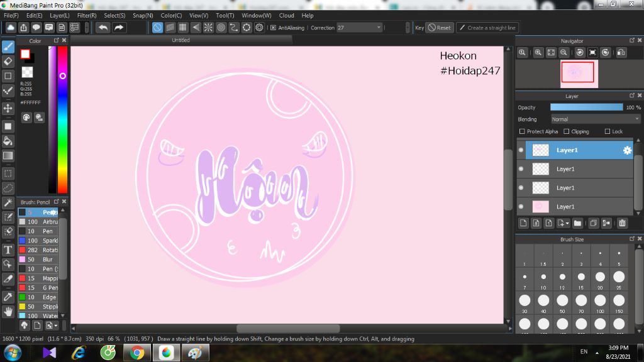The image size is (644, 362).
Task: Open the File menu
Action: point(11,15)
